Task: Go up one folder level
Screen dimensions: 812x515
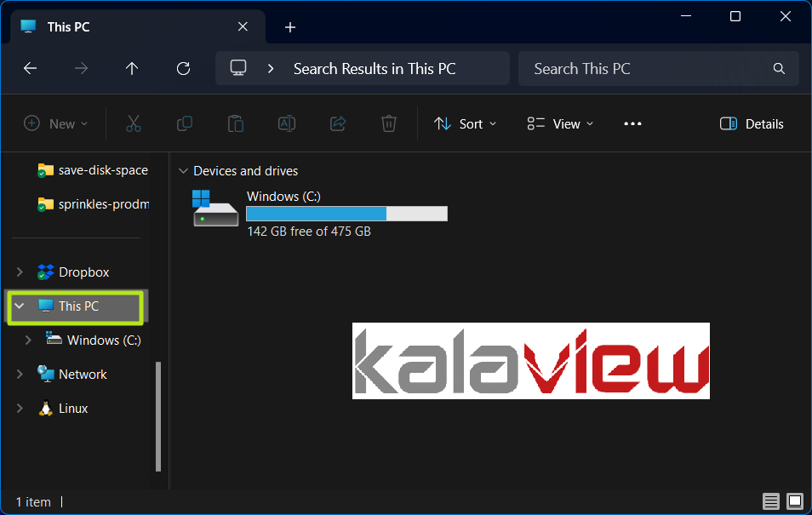Action: click(132, 68)
